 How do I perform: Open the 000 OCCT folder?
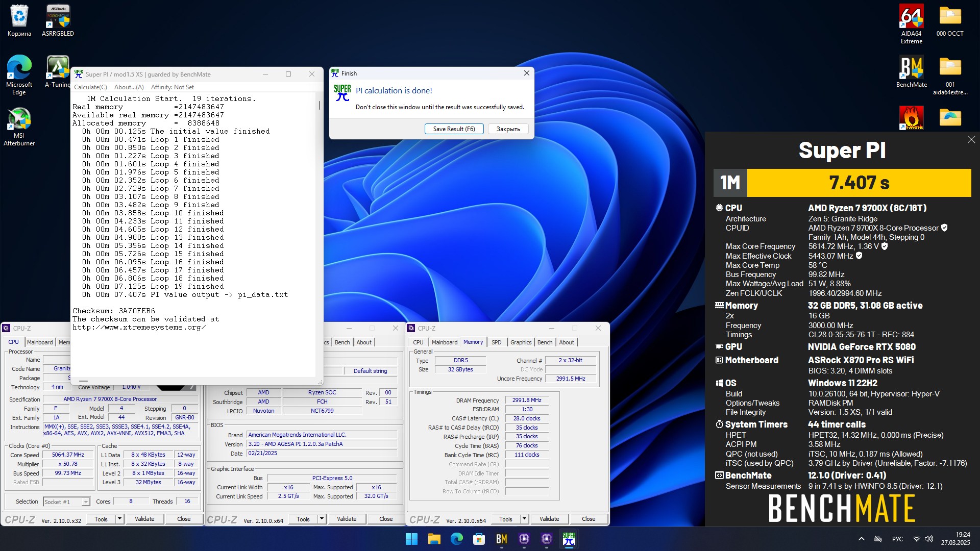[x=950, y=20]
